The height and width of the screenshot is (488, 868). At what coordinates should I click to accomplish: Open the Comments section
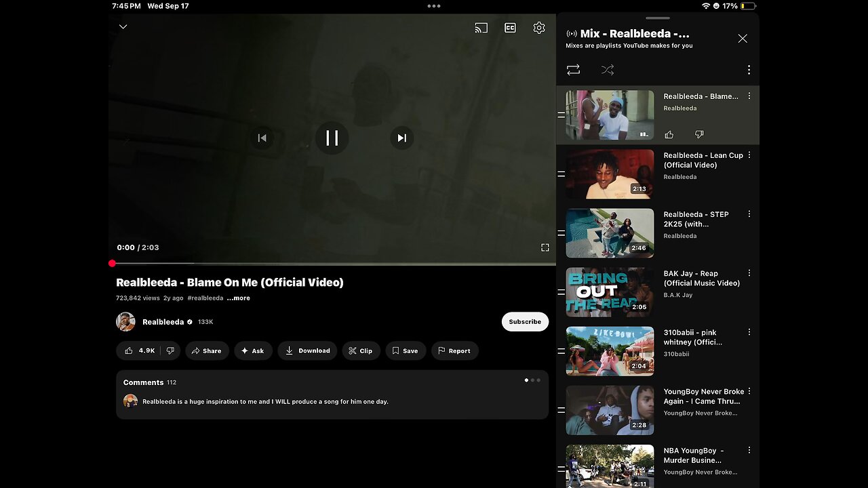pos(332,394)
